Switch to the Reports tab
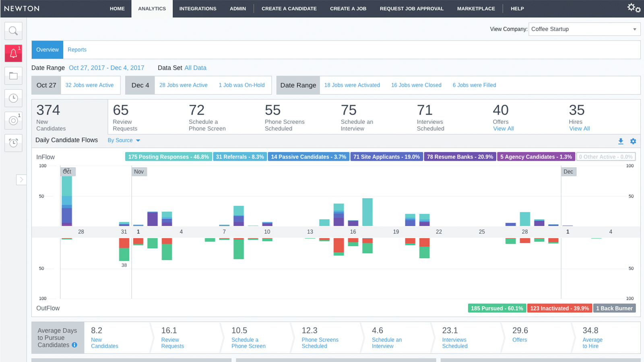This screenshot has height=362, width=644. (77, 49)
